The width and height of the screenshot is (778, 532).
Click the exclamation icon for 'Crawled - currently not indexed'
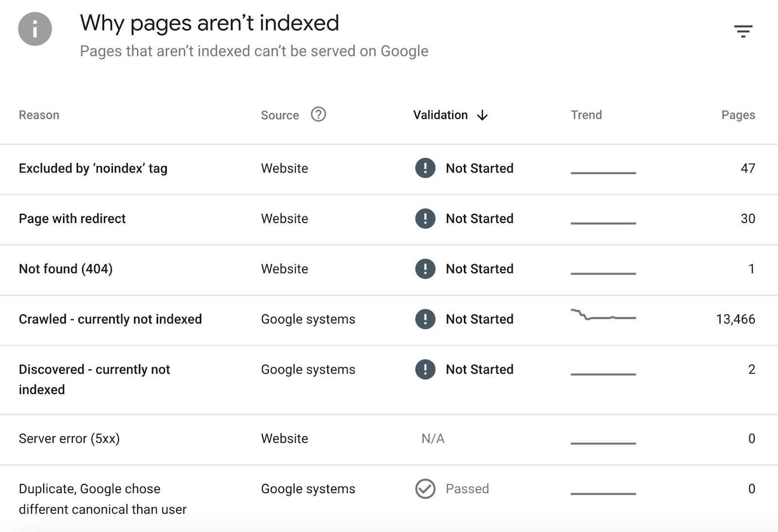(424, 319)
